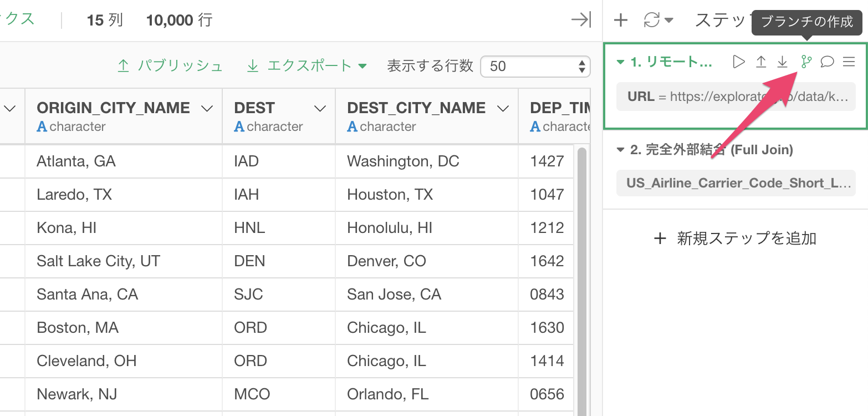Click the download arrow icon in step 1
868x416 pixels.
[782, 62]
